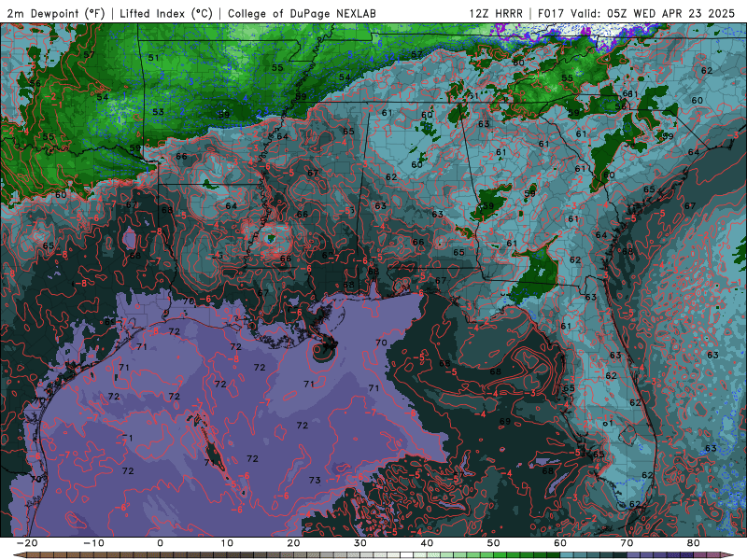
Task: Click the '0' tick label on the color scale
Action: (x=160, y=543)
